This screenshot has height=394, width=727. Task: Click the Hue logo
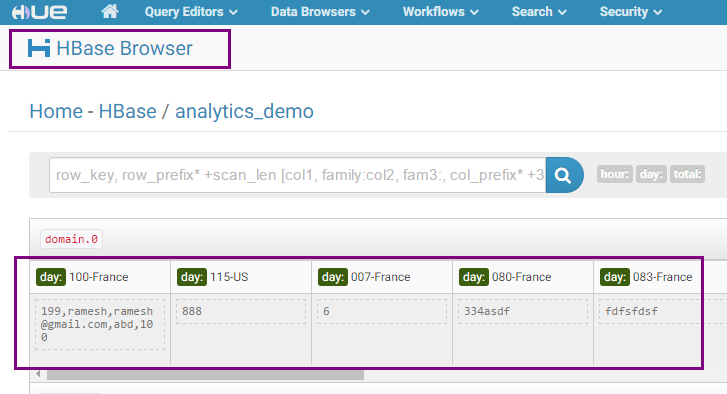tap(39, 12)
